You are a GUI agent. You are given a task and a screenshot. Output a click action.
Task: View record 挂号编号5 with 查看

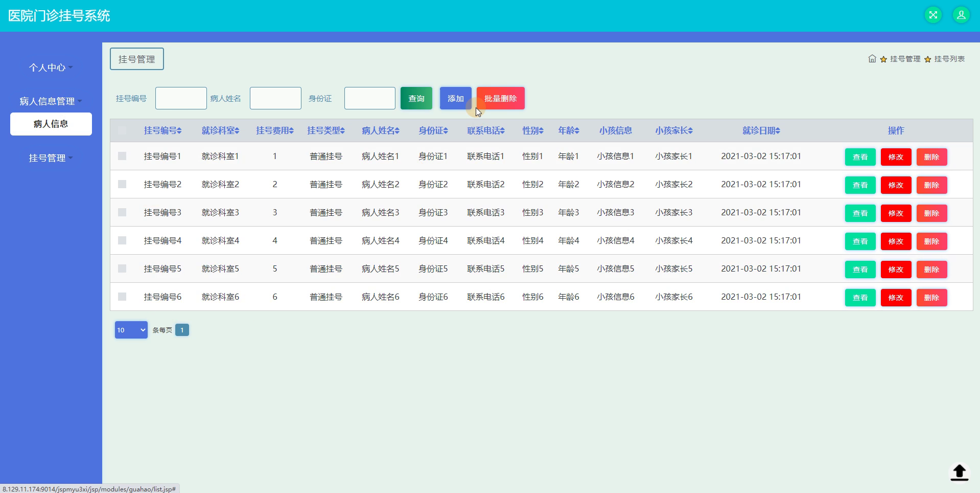click(860, 270)
